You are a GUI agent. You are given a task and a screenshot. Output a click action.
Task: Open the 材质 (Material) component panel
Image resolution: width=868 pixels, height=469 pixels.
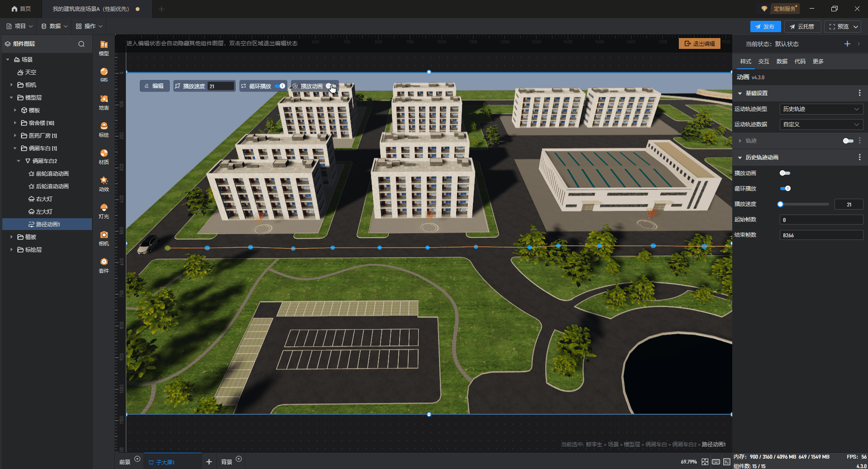104,157
